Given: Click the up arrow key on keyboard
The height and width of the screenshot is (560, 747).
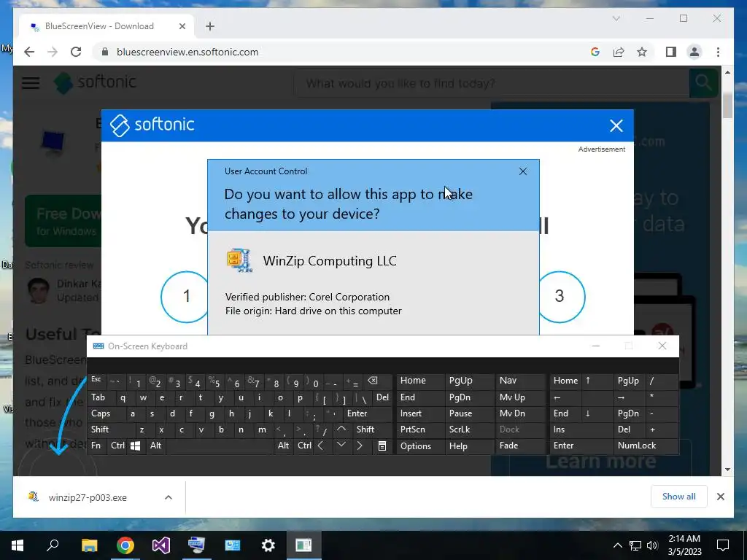Looking at the screenshot, I should 341,429.
